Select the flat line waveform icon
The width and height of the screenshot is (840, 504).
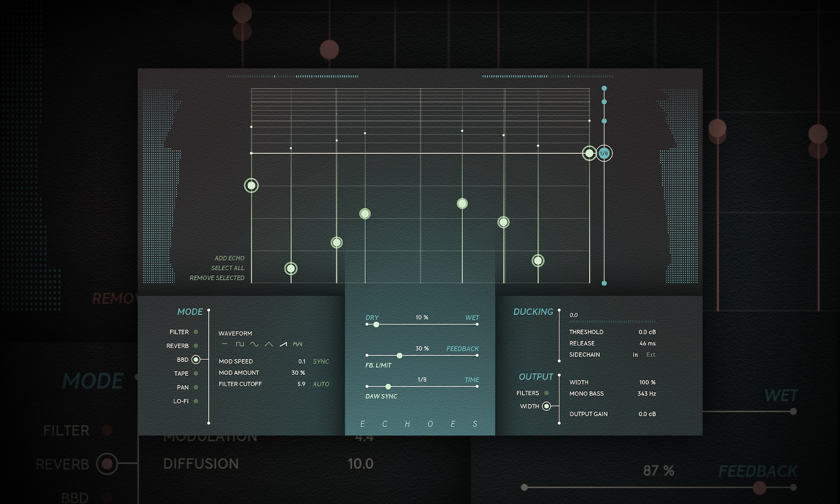[225, 344]
